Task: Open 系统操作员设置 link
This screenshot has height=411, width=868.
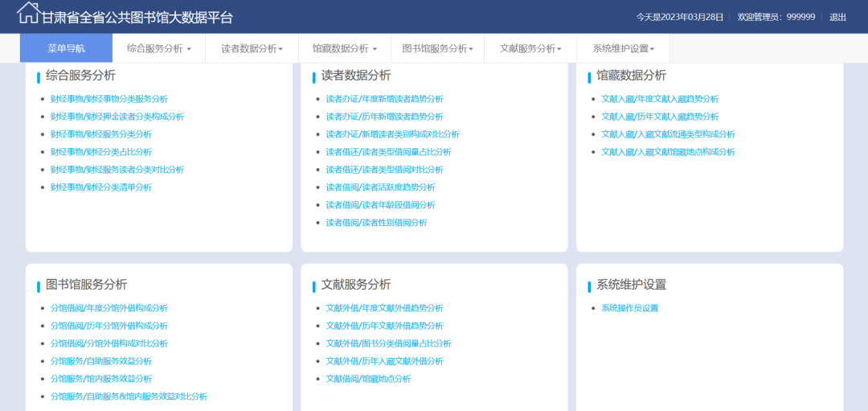Action: (x=629, y=308)
